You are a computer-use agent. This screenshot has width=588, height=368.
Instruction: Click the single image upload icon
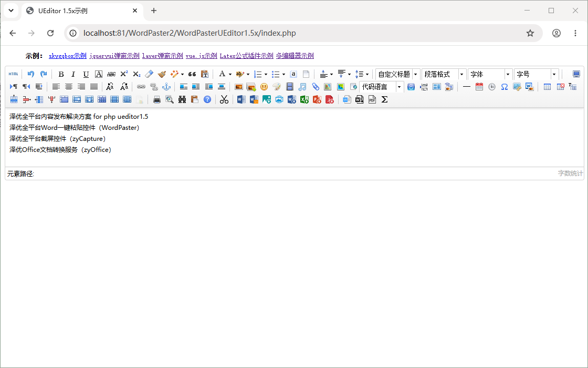[238, 87]
